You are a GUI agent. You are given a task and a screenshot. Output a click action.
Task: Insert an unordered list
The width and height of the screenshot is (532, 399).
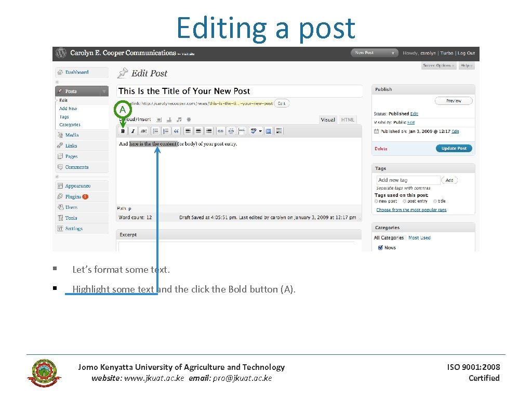[155, 131]
